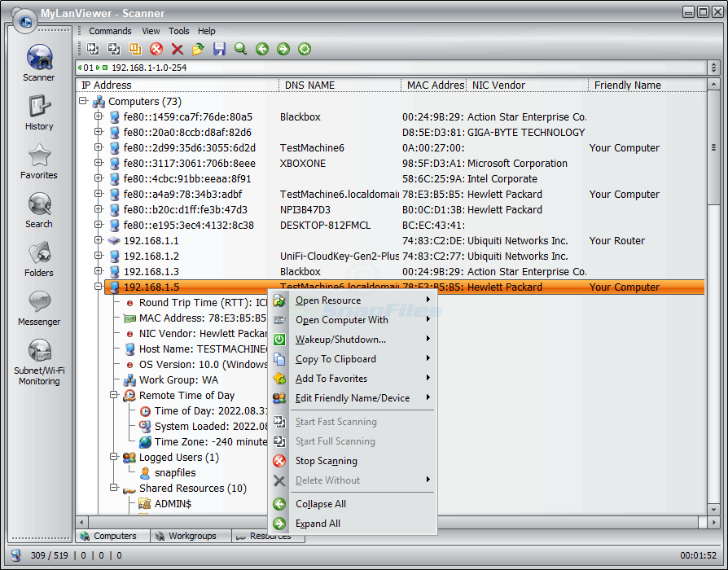The width and height of the screenshot is (728, 570).
Task: Choose Stop Scanning from context menu
Action: coord(326,461)
